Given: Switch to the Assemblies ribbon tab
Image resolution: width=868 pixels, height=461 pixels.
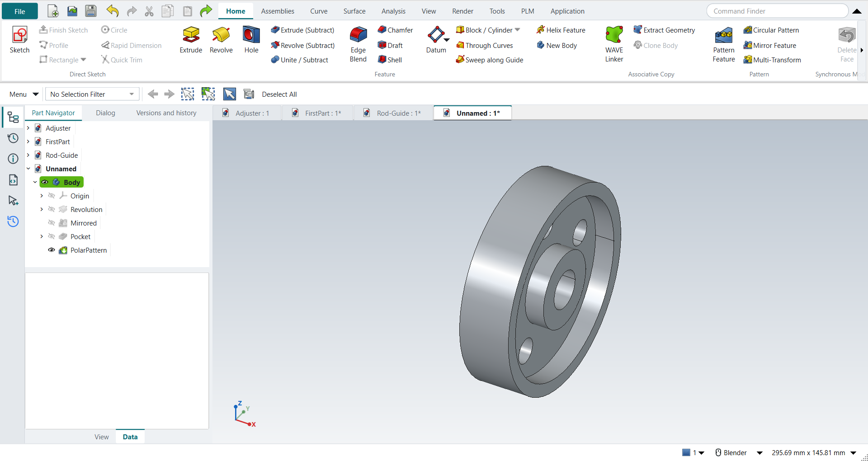Looking at the screenshot, I should (278, 11).
